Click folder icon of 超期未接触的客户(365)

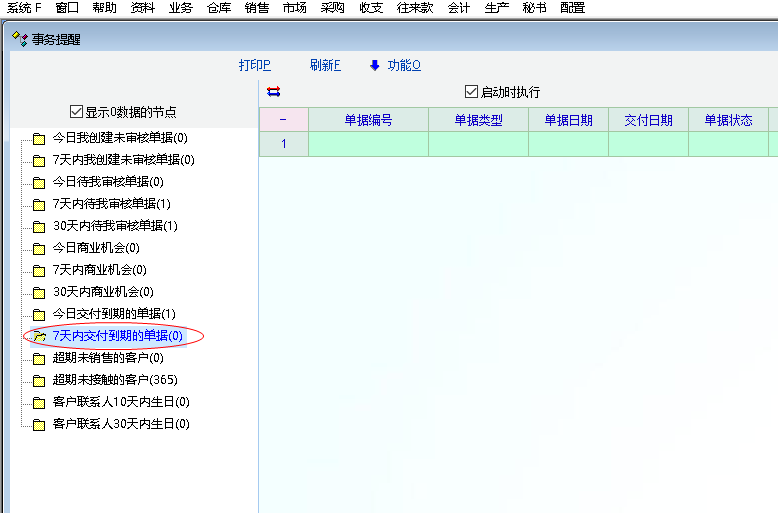[x=39, y=381]
